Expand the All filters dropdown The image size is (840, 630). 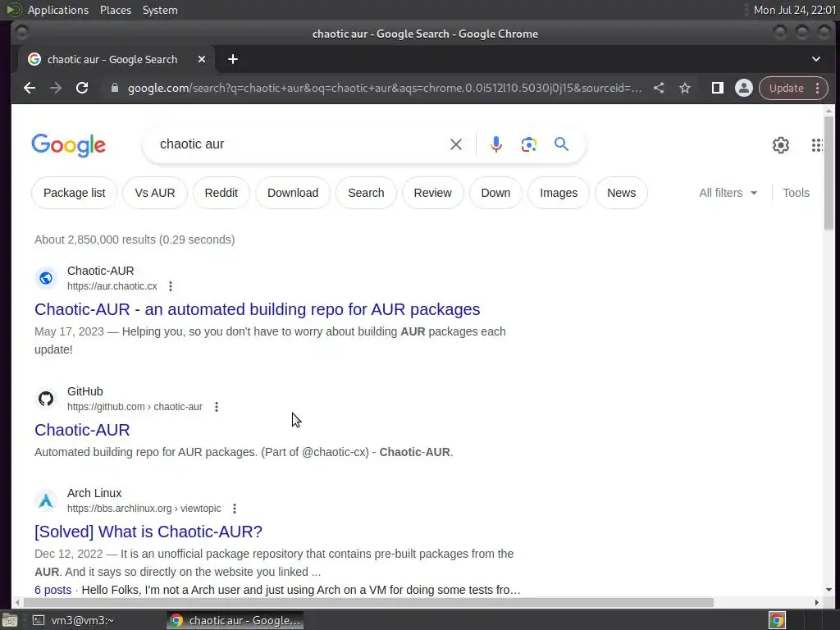point(728,193)
